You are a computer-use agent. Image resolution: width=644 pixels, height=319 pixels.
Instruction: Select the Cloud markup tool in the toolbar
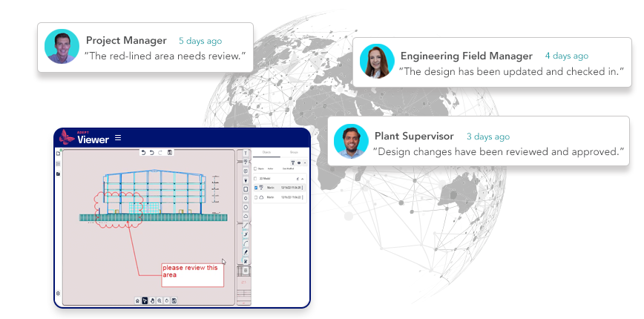click(x=246, y=216)
